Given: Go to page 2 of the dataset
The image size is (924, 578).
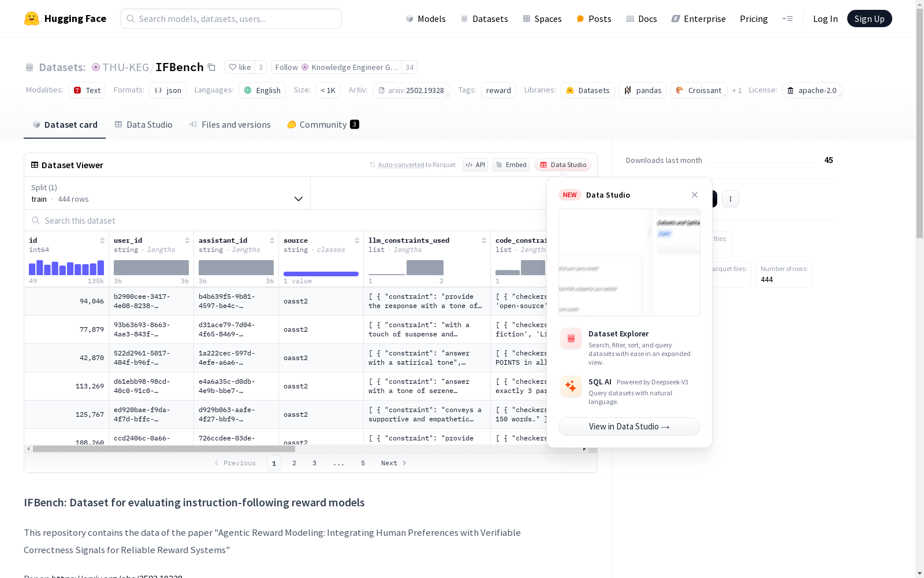Looking at the screenshot, I should pyautogui.click(x=294, y=463).
